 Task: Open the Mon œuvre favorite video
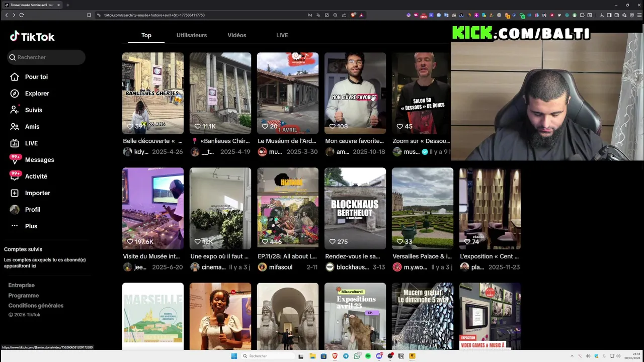(x=355, y=93)
